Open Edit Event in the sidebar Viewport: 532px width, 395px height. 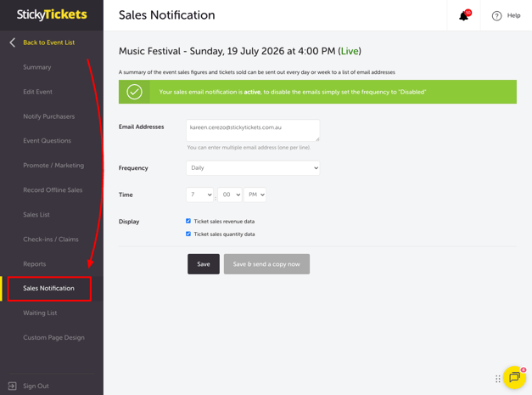click(37, 92)
